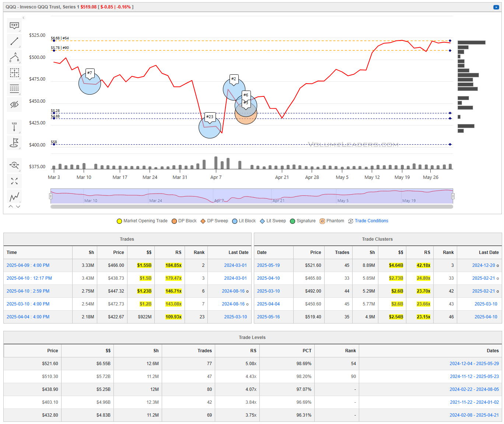Click the blue video icon in the header
The width and height of the screenshot is (504, 424).
tap(496, 7)
